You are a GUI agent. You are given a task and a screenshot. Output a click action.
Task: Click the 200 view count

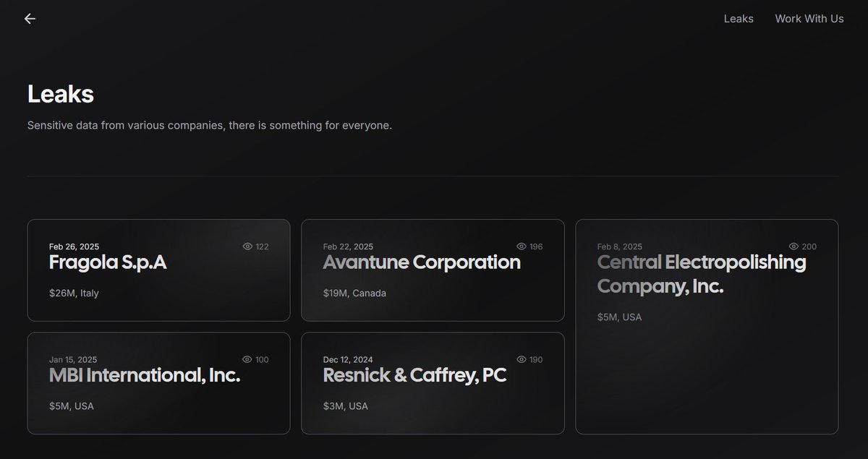pos(809,246)
